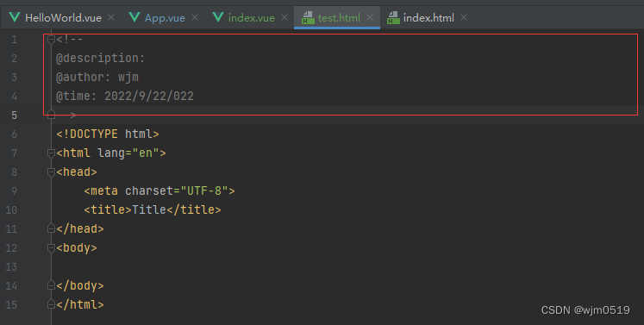Click the <title>Title</title> line
Image resolution: width=644 pixels, height=325 pixels.
153,209
